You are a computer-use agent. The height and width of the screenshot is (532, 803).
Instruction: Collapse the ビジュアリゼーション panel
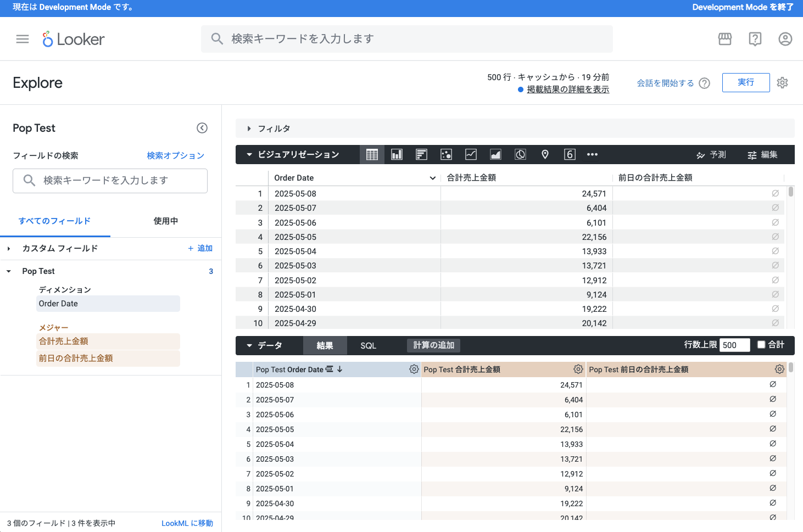(249, 155)
